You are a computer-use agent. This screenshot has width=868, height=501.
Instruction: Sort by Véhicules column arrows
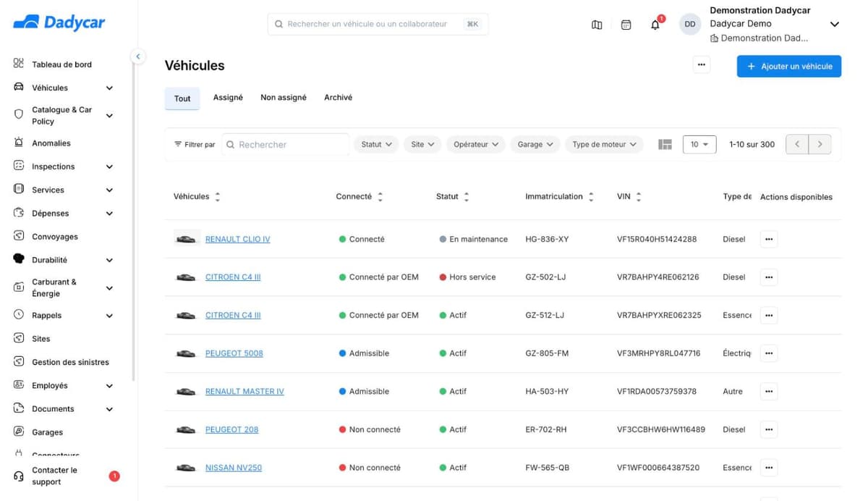click(218, 197)
